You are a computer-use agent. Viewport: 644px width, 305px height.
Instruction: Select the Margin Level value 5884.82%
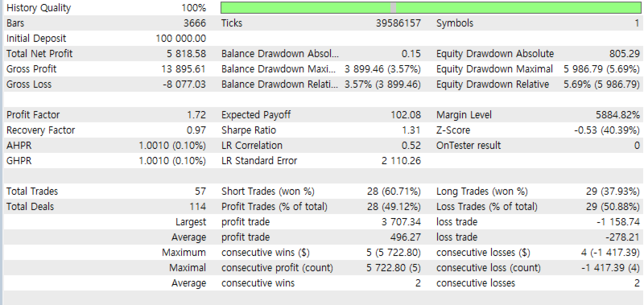point(617,115)
